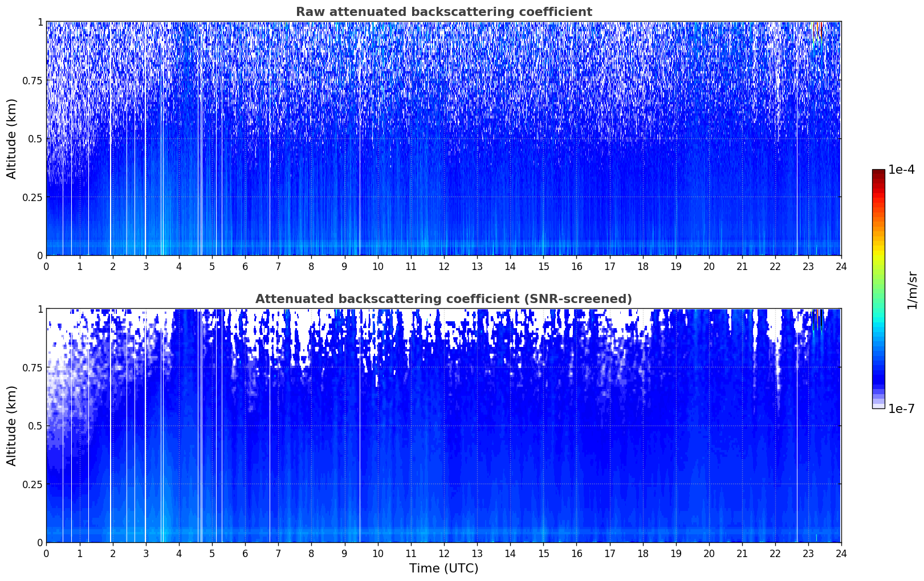Select the '1e-4' colorbar maximum label
Image resolution: width=924 pixels, height=581 pixels.
(x=901, y=170)
